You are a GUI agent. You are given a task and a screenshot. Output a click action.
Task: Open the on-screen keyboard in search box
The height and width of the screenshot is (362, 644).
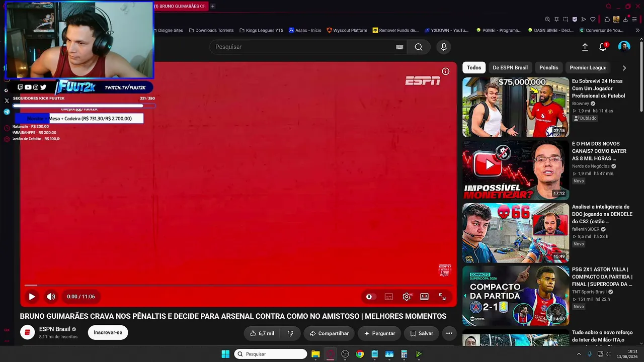coord(399,47)
